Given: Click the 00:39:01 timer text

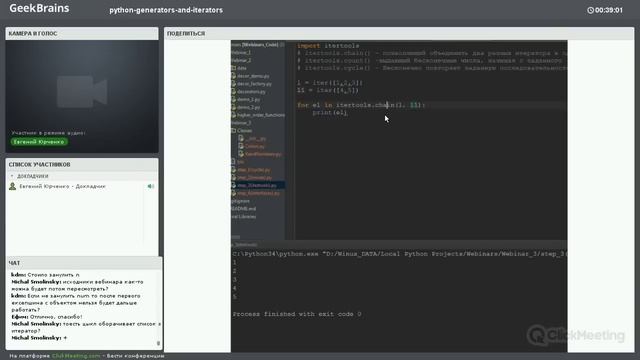Looking at the screenshot, I should pyautogui.click(x=609, y=10).
